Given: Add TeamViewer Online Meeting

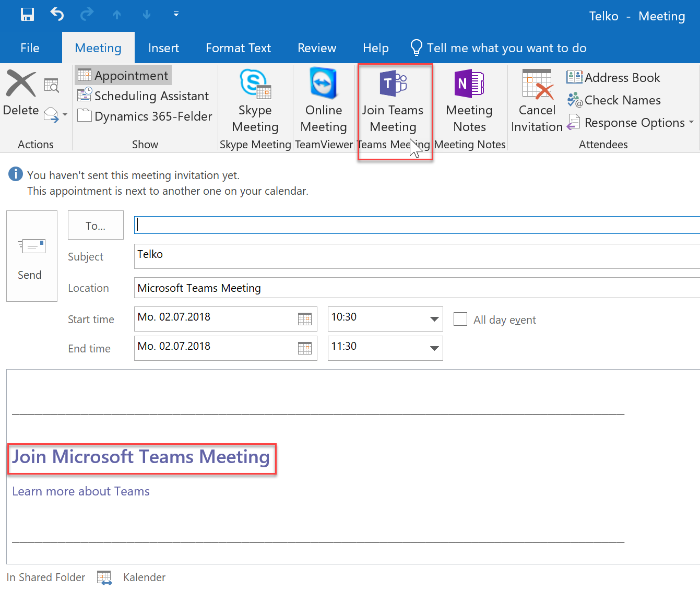Looking at the screenshot, I should (324, 101).
